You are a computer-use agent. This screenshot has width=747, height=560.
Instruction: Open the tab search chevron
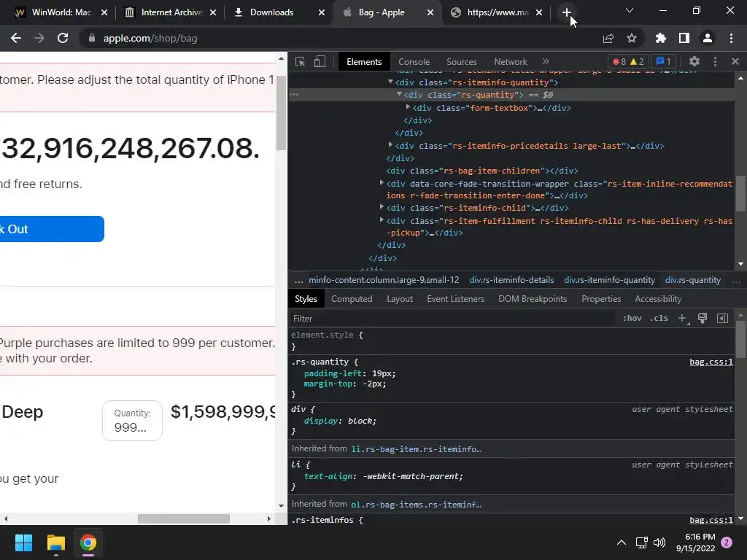pyautogui.click(x=630, y=10)
